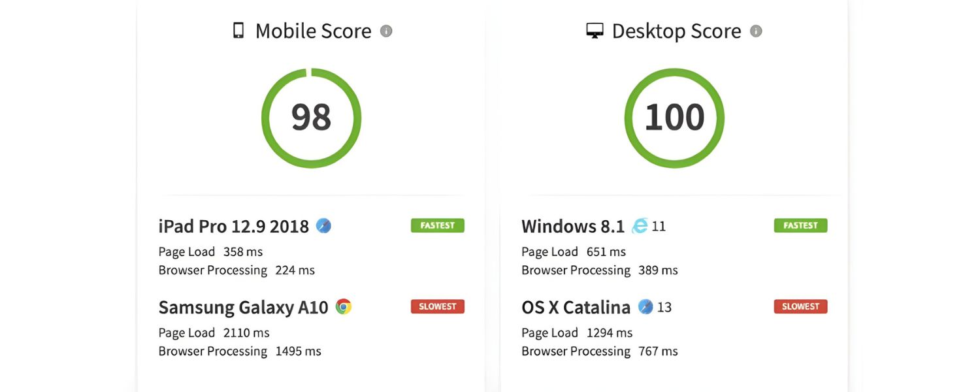This screenshot has height=392, width=980.
Task: Click the FASTEST badge for Windows 8.1
Action: (x=800, y=225)
